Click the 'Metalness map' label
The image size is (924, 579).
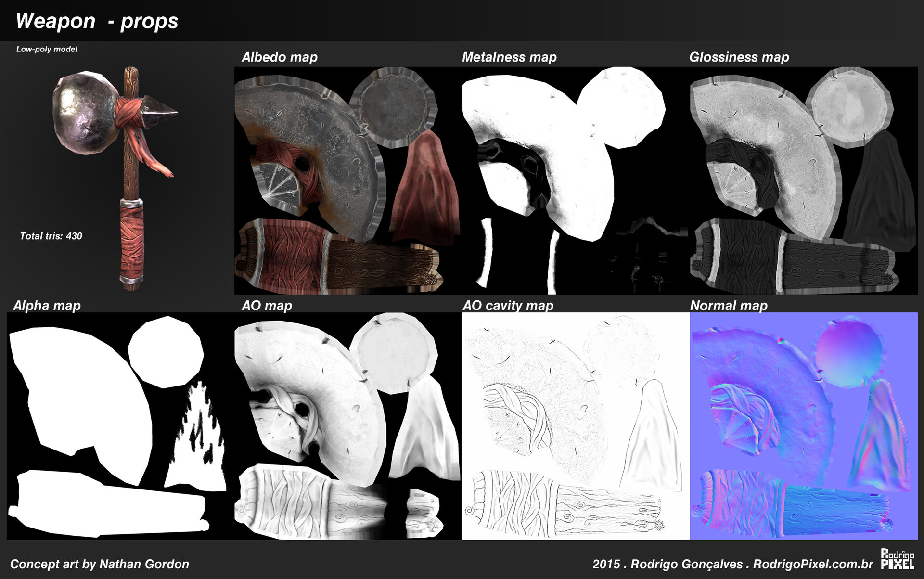[x=509, y=57]
